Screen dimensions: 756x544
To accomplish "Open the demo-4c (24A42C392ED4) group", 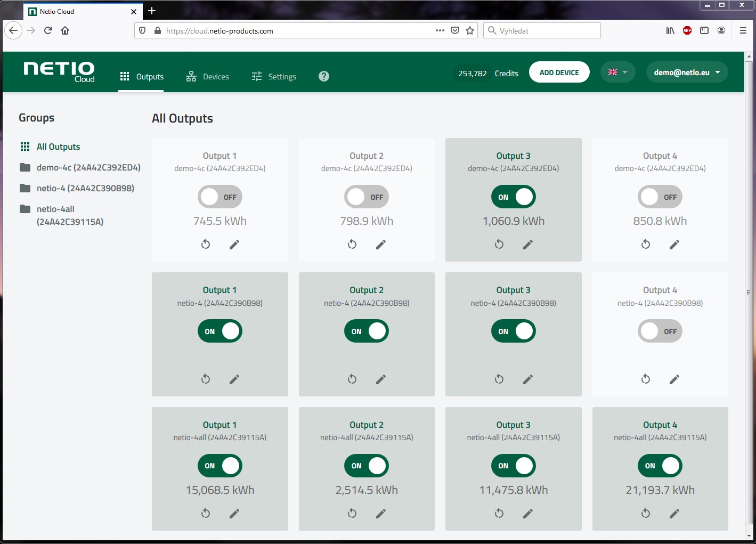I will coord(80,167).
